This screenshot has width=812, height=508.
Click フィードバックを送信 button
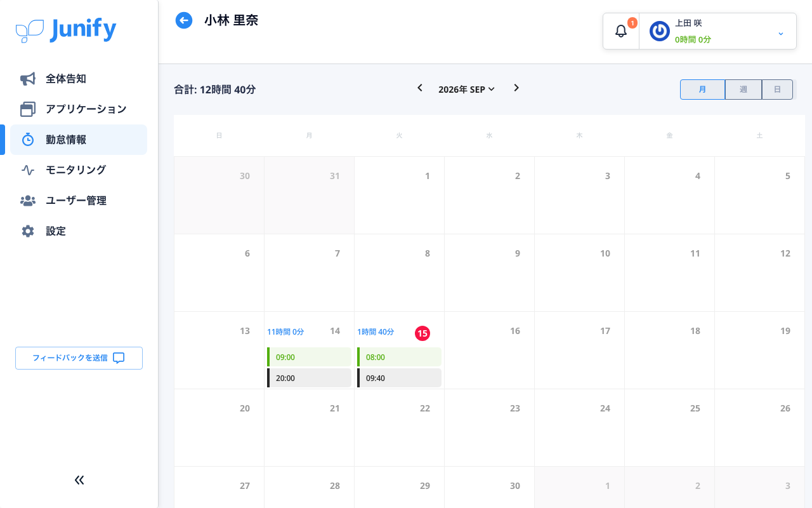tap(79, 358)
